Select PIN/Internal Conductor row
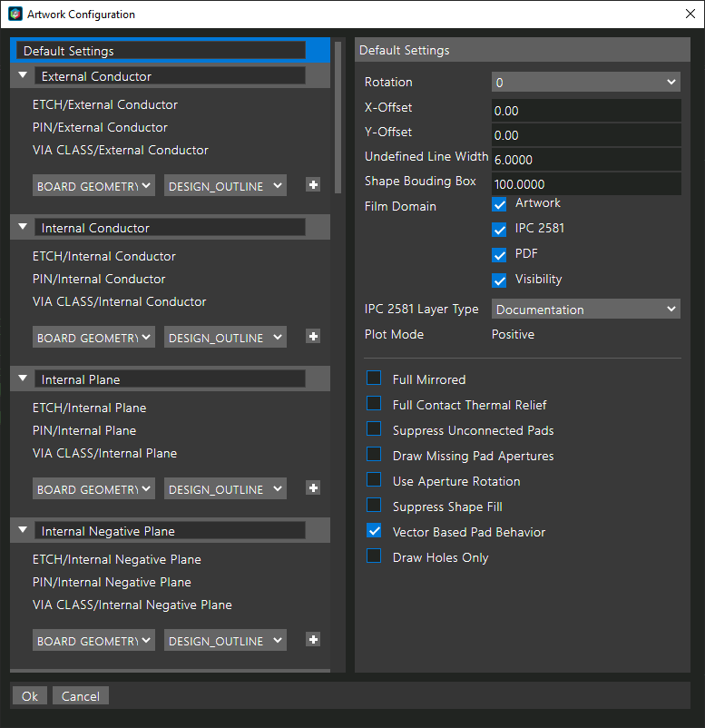Screen dimensions: 705x728 pos(99,279)
